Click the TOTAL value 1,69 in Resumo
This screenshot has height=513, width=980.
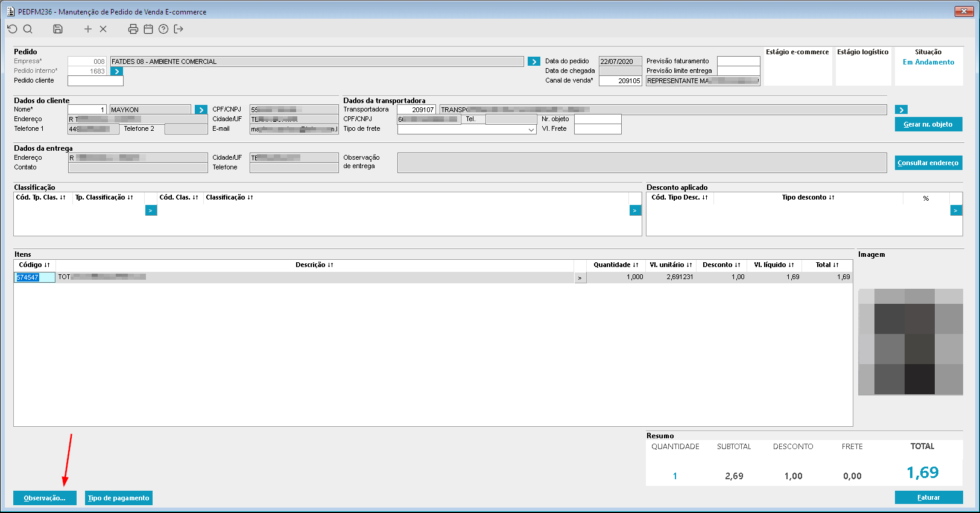tap(923, 473)
